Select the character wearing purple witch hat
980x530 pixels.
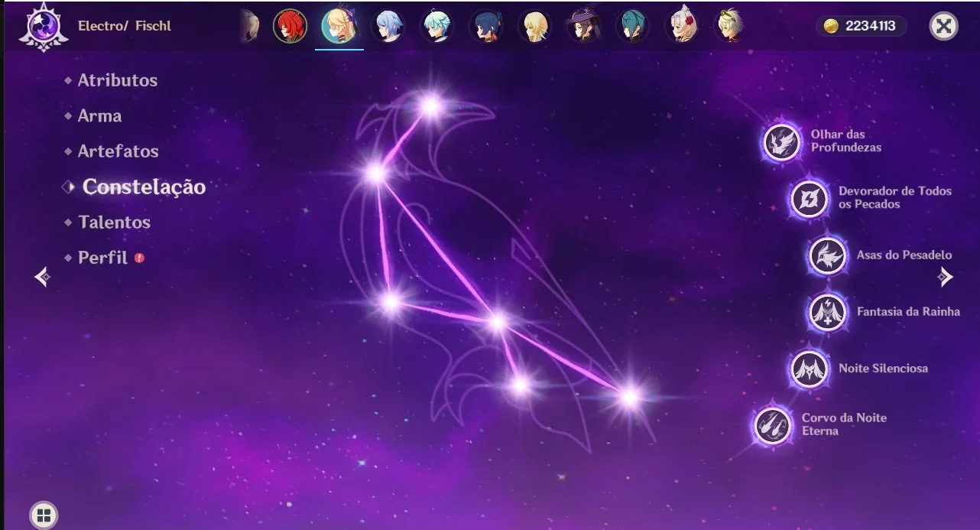click(x=583, y=26)
